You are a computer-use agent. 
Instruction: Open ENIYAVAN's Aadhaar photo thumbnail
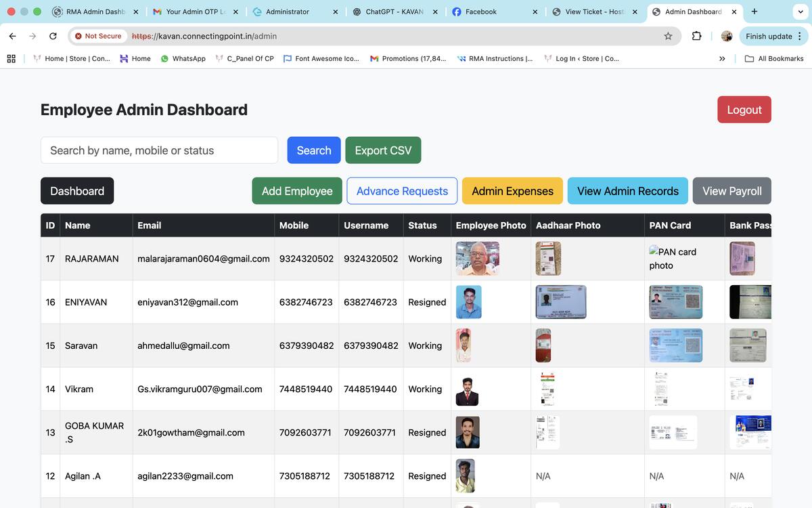560,302
